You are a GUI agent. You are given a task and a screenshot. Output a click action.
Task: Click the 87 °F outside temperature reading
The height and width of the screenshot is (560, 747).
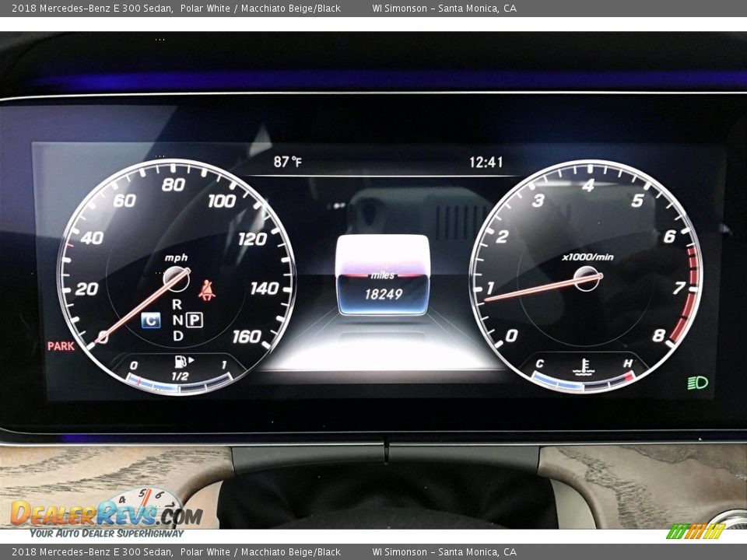click(287, 162)
